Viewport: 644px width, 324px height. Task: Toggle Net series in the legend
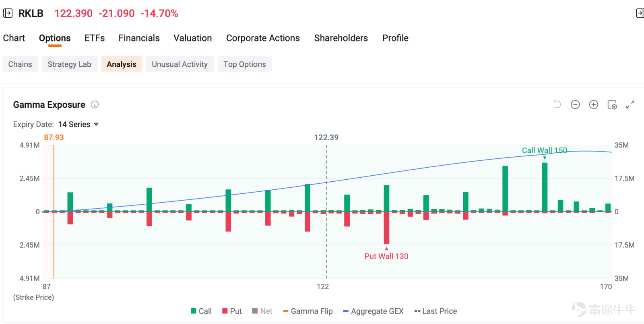click(262, 311)
